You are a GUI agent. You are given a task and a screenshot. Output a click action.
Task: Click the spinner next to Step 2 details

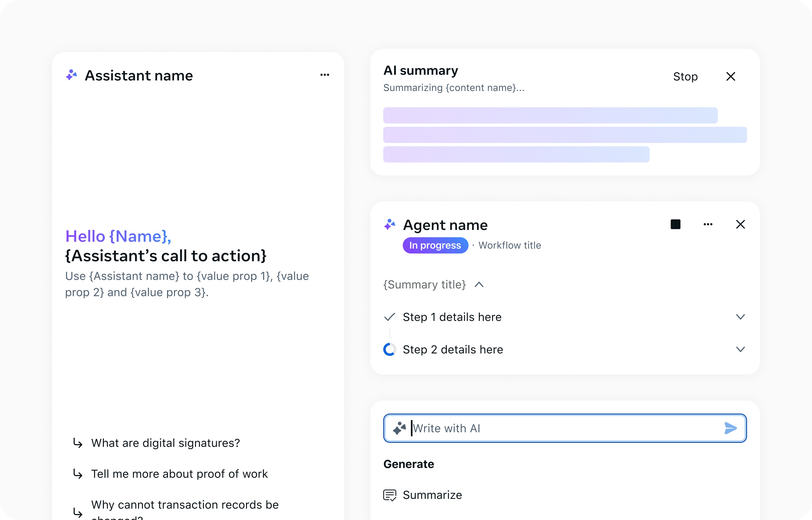(x=390, y=349)
